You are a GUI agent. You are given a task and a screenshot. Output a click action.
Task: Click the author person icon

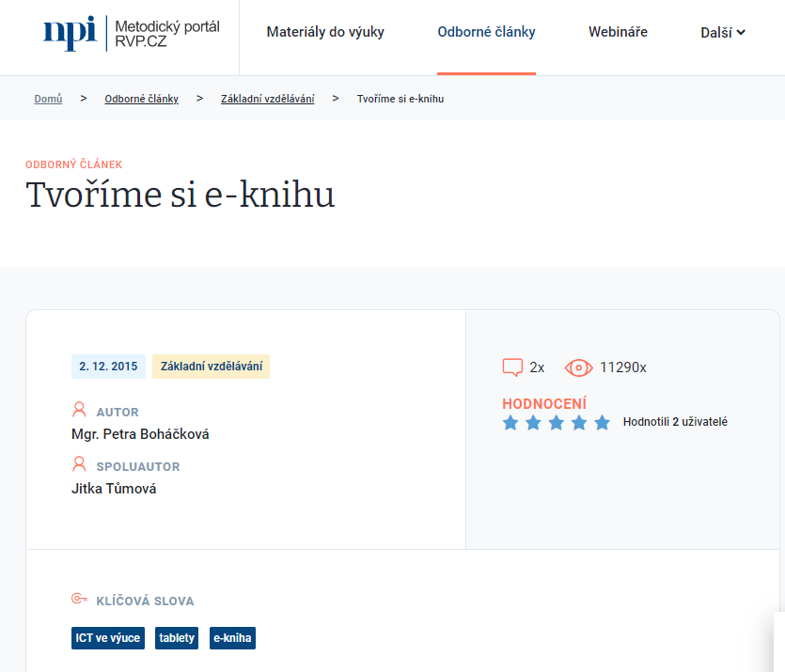pyautogui.click(x=79, y=411)
